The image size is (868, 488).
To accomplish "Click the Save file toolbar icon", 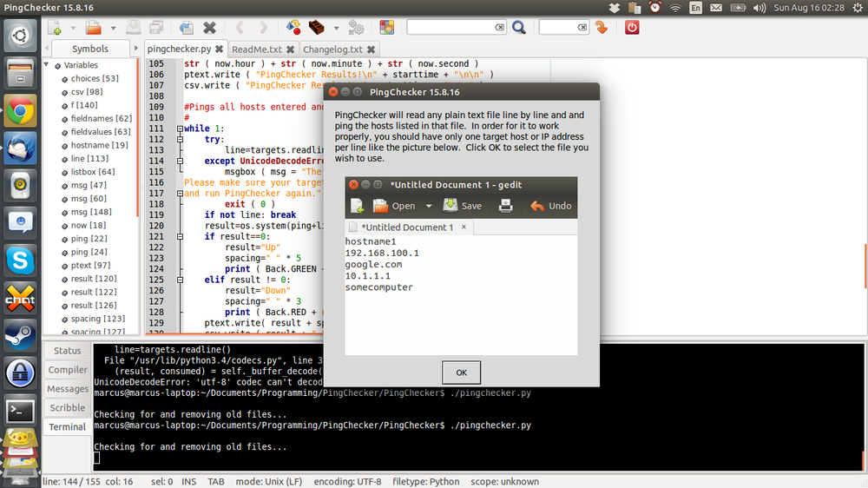I will click(133, 27).
